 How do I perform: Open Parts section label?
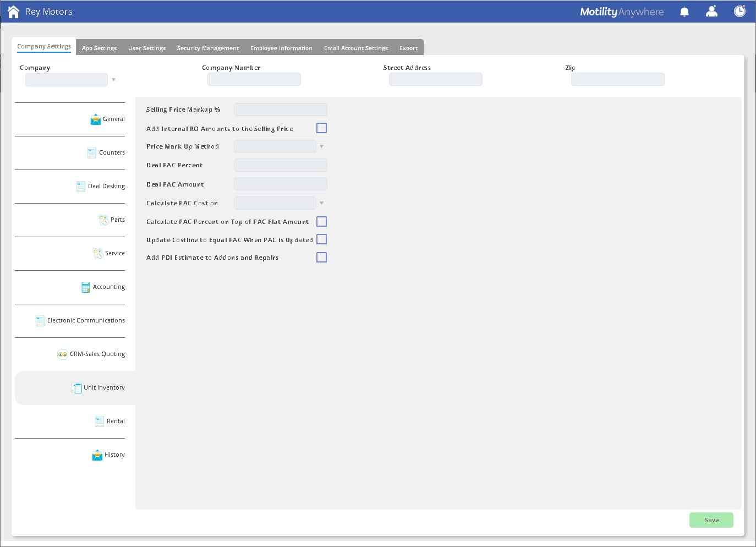(x=118, y=220)
